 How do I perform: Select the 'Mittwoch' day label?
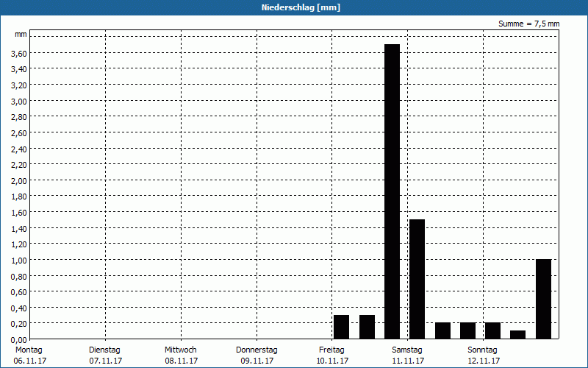tap(180, 350)
